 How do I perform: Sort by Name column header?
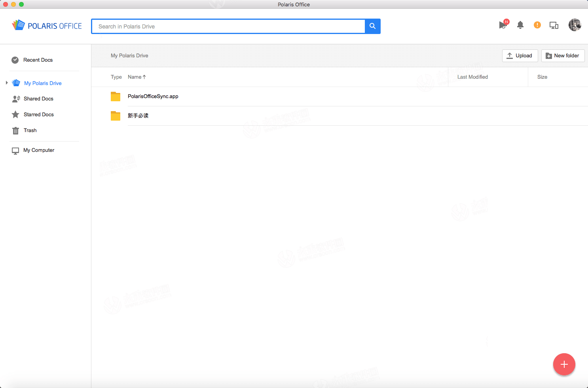coord(137,77)
